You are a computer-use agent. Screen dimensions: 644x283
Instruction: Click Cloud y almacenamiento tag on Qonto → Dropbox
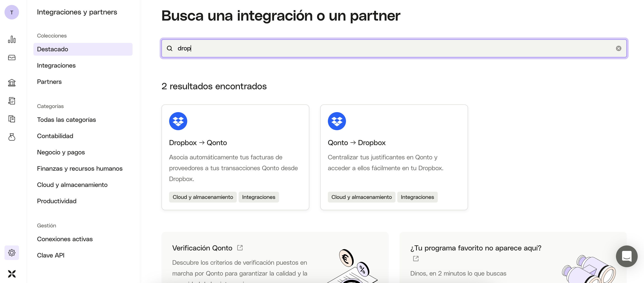pos(362,197)
